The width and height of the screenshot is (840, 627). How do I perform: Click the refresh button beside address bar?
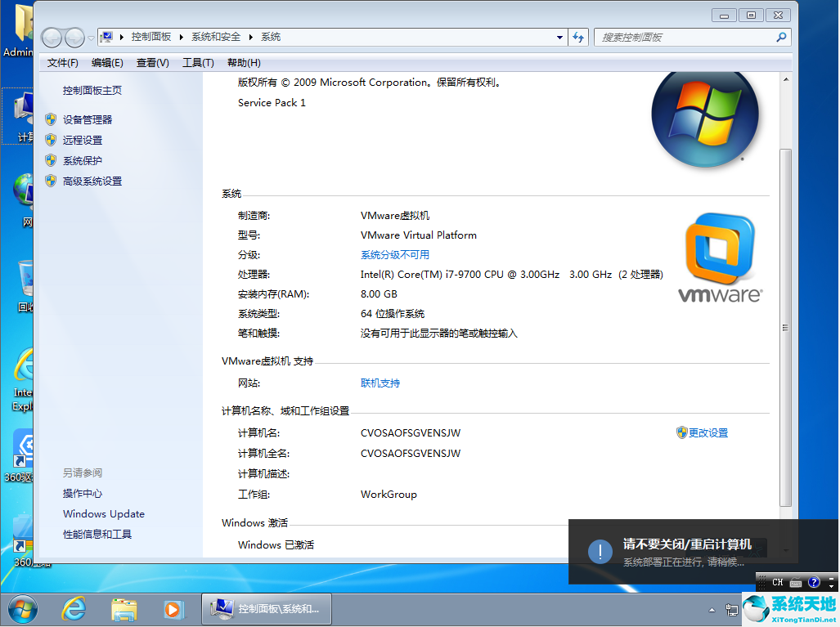click(578, 38)
